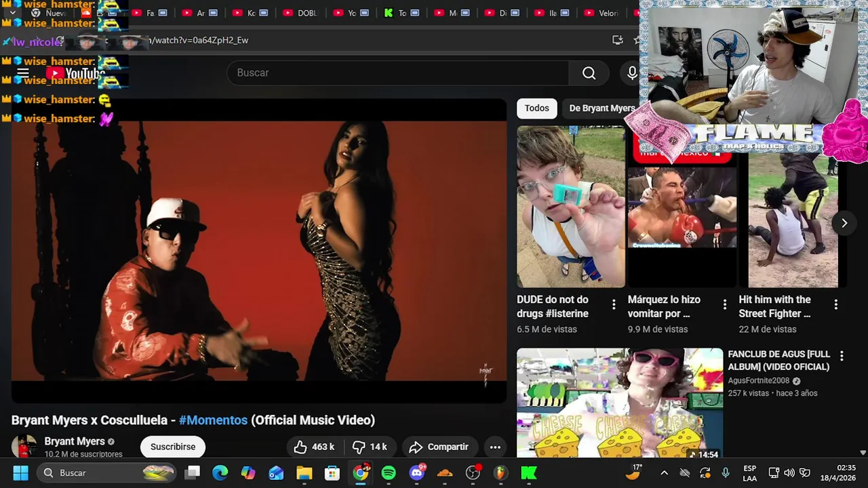Open options for 'Márquez lo hizo vomitar' short

tap(725, 305)
